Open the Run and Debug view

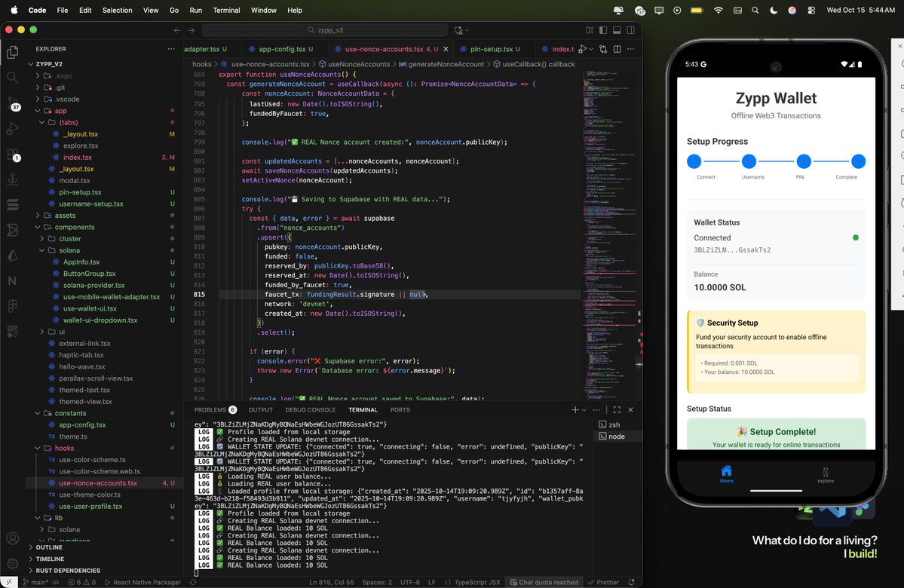click(x=12, y=129)
